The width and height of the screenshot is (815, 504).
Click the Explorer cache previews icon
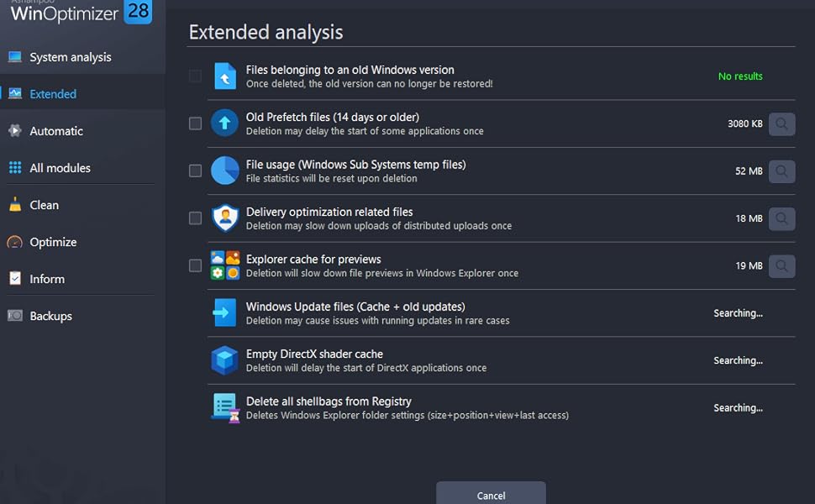[223, 265]
